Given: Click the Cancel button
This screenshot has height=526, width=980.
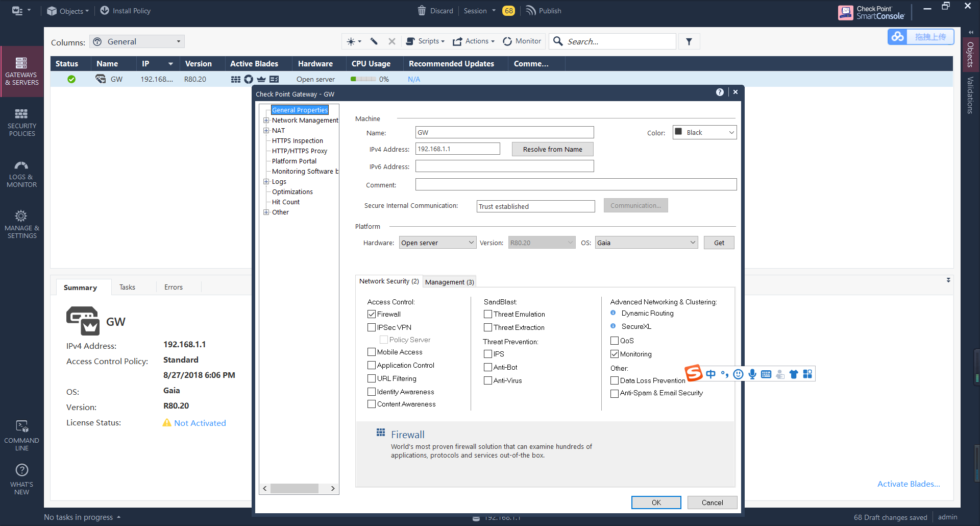Looking at the screenshot, I should [712, 503].
